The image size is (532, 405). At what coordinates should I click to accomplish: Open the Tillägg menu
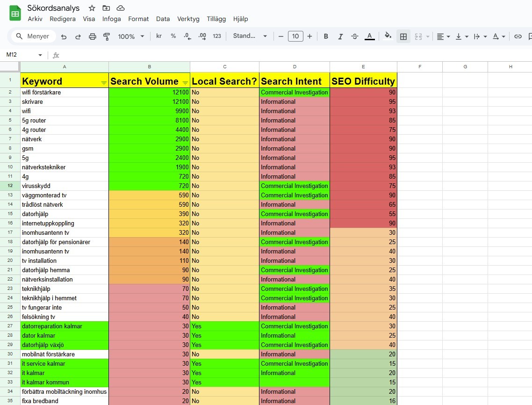click(216, 19)
